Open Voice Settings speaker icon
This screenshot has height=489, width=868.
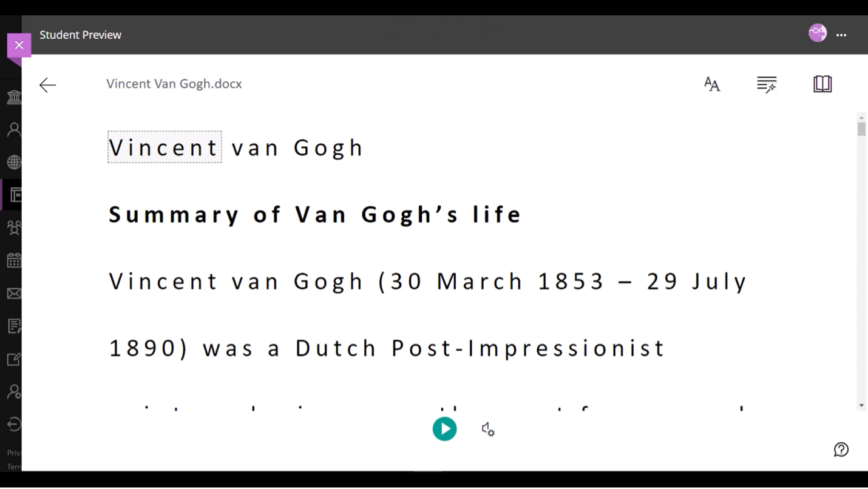click(x=488, y=430)
